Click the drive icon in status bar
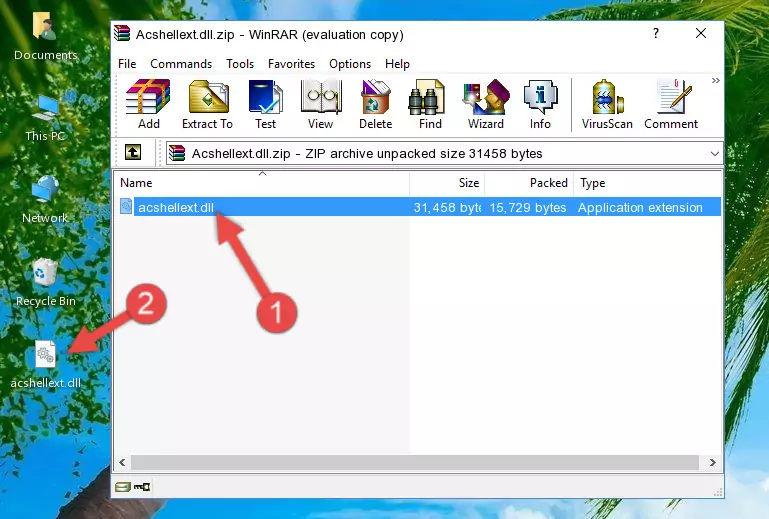Viewport: 769px width, 519px height. (x=123, y=487)
